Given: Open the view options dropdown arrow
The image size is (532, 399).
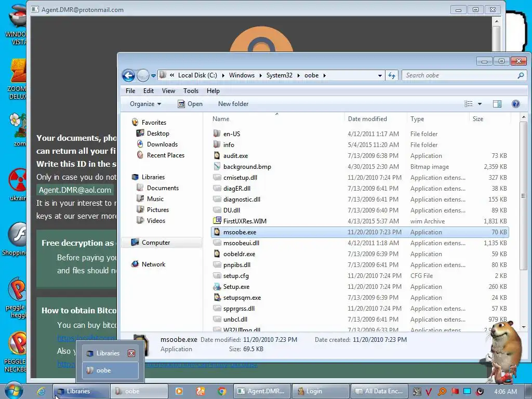Looking at the screenshot, I should (480, 104).
